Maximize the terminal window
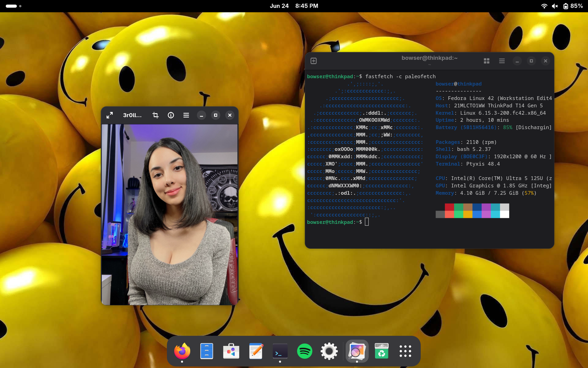This screenshot has width=588, height=368. tap(531, 61)
